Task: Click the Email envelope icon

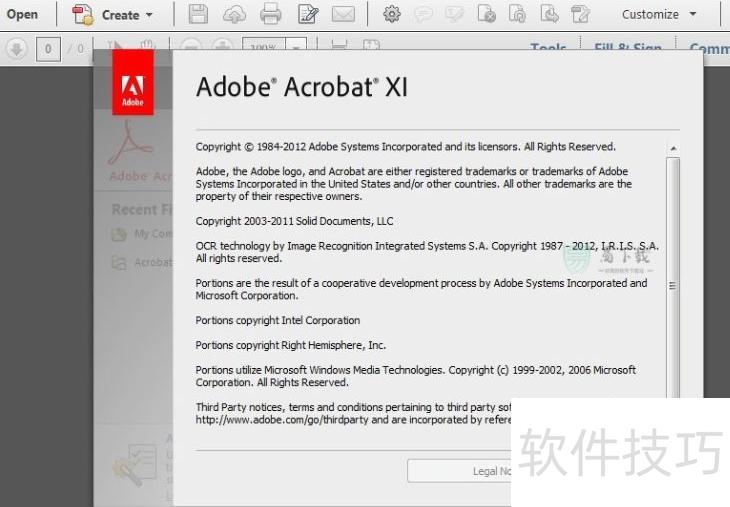Action: tap(343, 14)
